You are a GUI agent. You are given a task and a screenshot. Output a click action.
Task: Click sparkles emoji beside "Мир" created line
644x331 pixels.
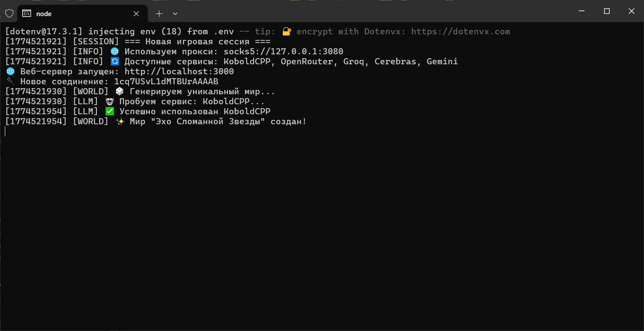click(120, 121)
